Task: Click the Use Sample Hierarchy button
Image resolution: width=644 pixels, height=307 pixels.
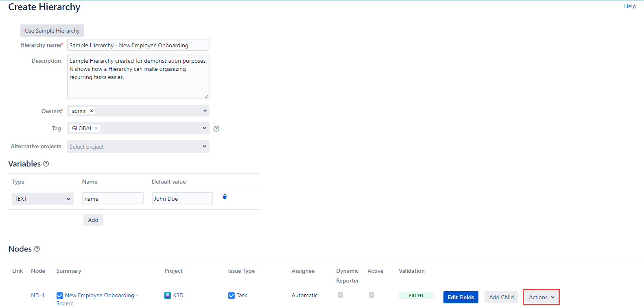Action: [52, 31]
